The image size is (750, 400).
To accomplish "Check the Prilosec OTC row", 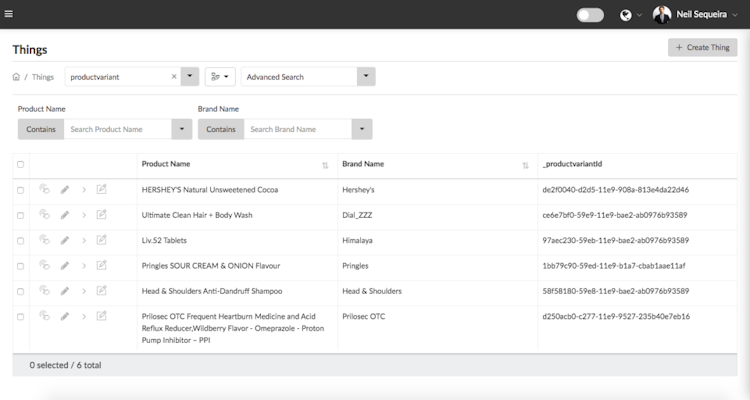I will [21, 317].
